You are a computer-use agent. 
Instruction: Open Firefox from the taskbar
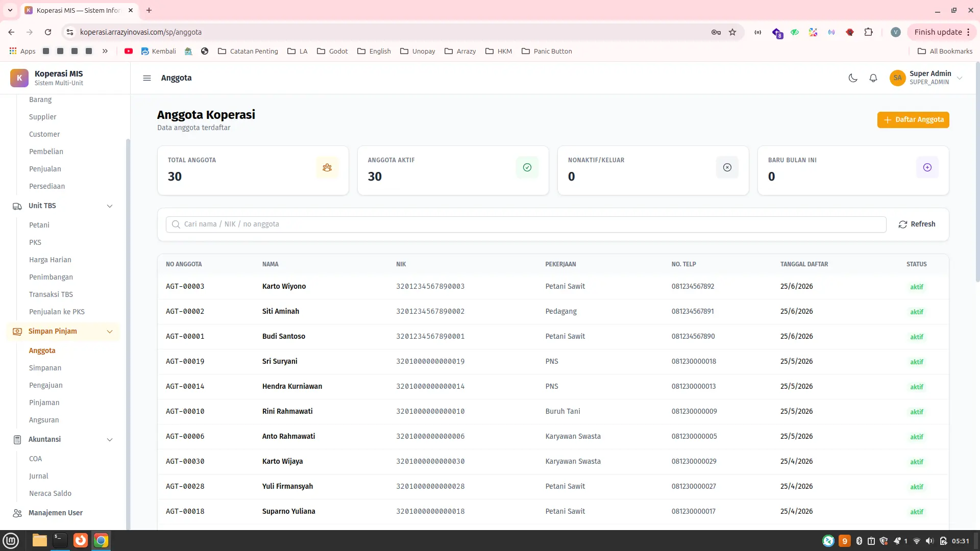pos(81,541)
